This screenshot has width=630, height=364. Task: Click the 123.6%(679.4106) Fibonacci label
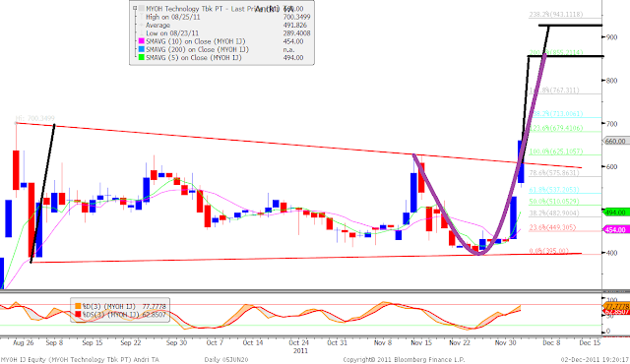[x=555, y=128]
